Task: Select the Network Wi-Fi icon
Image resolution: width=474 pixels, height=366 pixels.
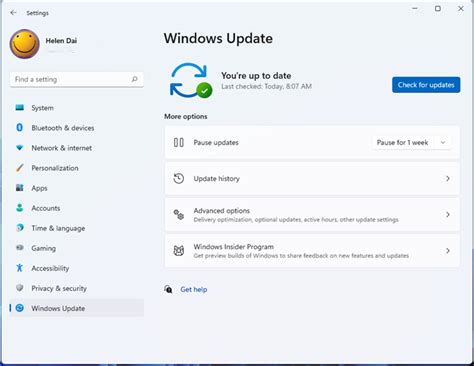Action: click(20, 147)
